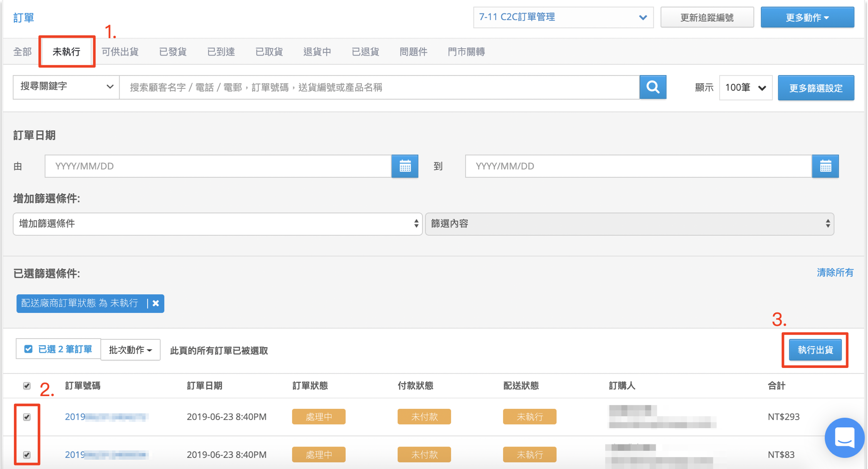Go to the 已到達 tab
Image resolution: width=868 pixels, height=469 pixels.
tap(221, 52)
